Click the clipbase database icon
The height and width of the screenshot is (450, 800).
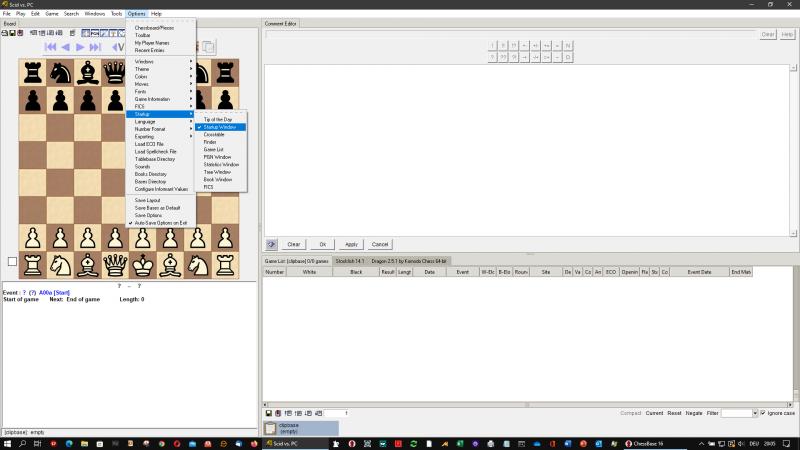pos(270,428)
